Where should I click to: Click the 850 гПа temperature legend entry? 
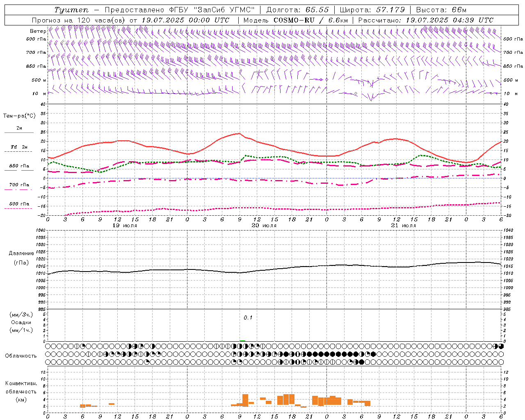tap(19, 166)
